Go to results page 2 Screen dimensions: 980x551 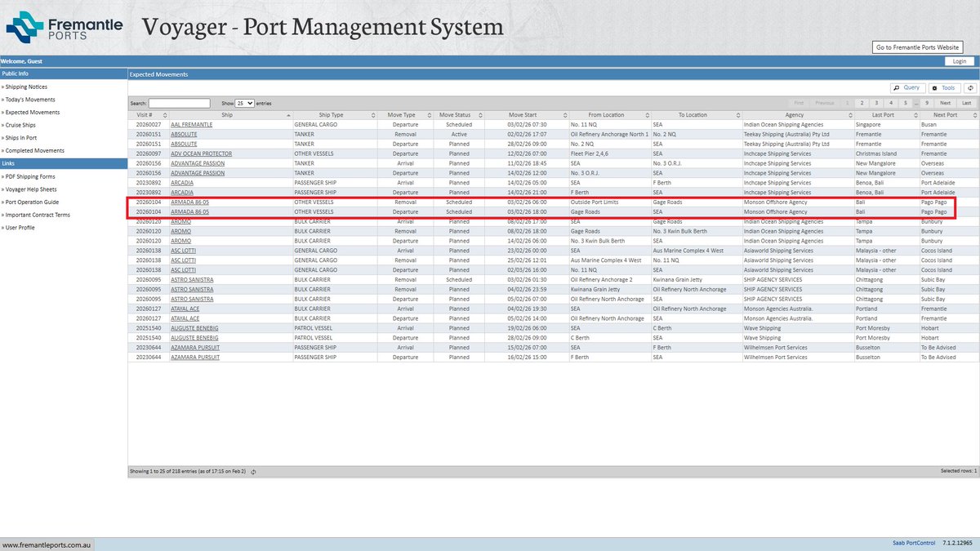click(862, 104)
